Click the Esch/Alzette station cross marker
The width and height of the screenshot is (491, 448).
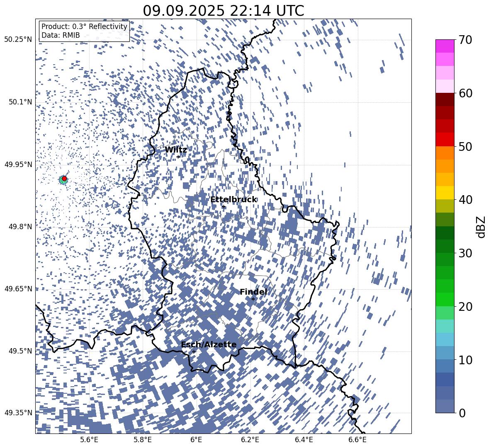coord(194,351)
